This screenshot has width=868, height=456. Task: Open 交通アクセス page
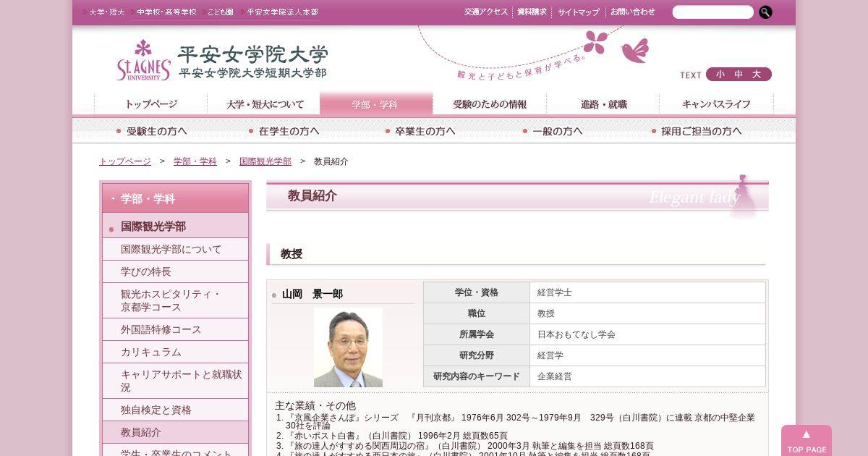click(486, 12)
